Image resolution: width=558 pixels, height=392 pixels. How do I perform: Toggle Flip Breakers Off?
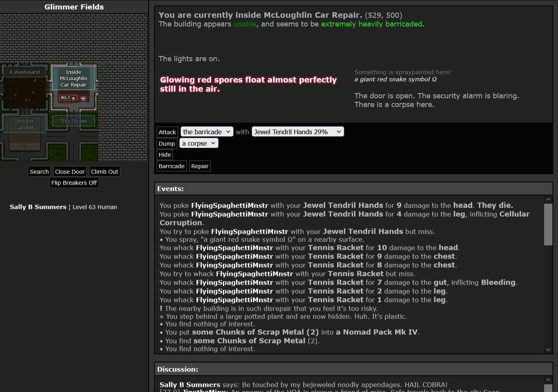74,183
